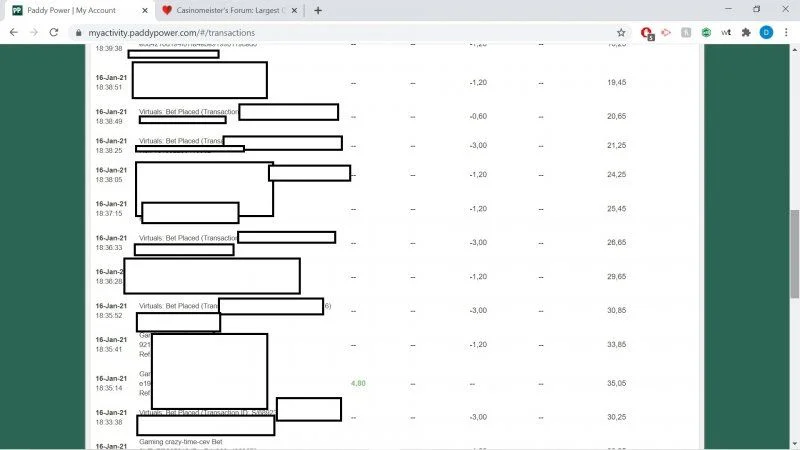The width and height of the screenshot is (800, 450).
Task: Click the 18:37:15 transaction time
Action: pyautogui.click(x=109, y=214)
